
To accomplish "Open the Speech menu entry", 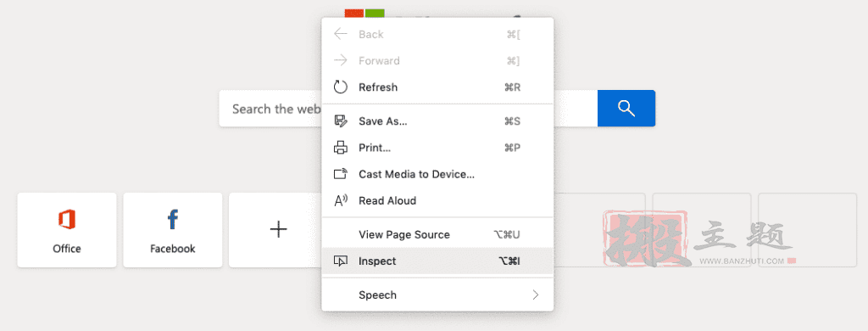I will 437,295.
